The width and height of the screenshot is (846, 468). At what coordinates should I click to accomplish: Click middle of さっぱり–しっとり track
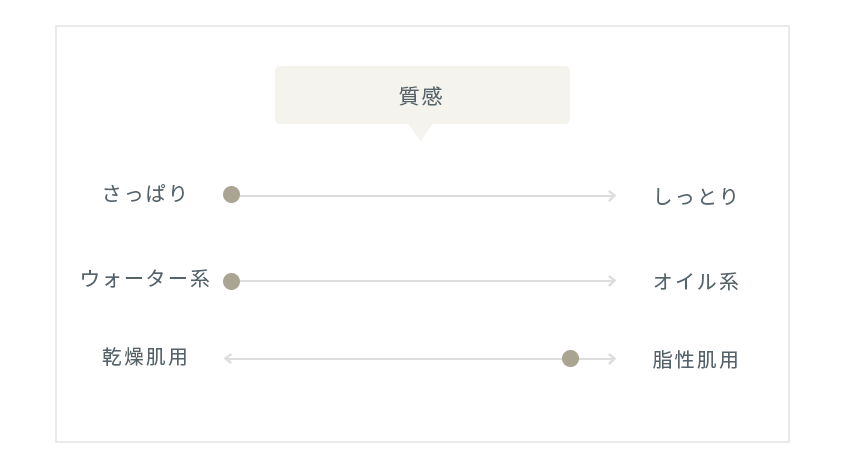click(x=424, y=195)
